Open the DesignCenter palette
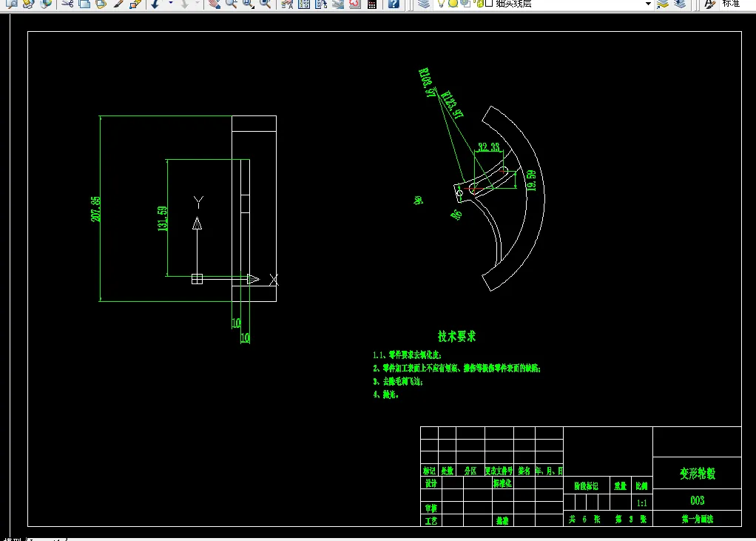 coord(304,4)
